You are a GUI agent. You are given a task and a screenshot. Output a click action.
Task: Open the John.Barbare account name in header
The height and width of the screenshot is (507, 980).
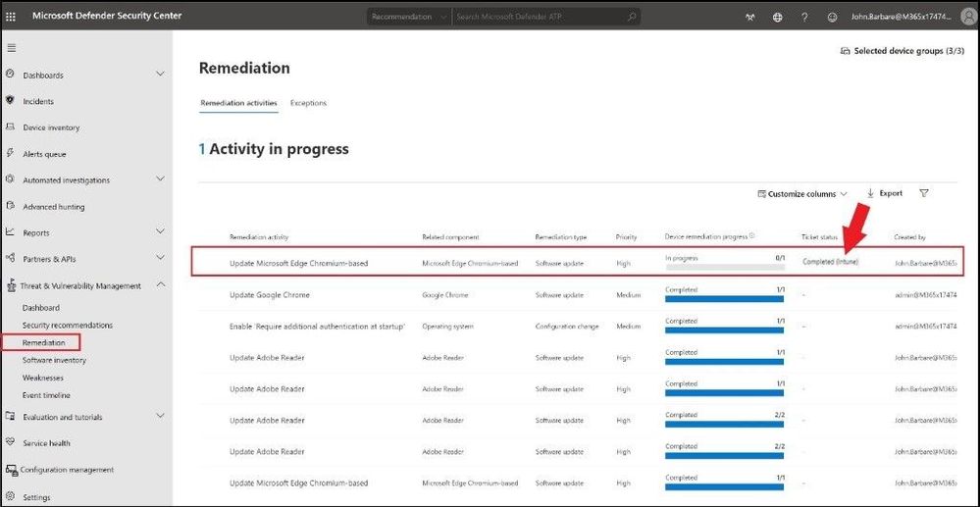click(x=902, y=17)
